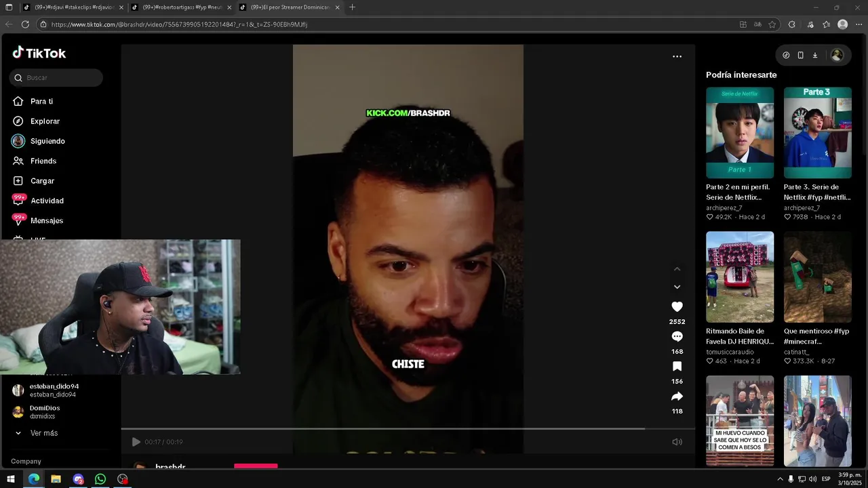Open the Friends page
The height and width of the screenshot is (488, 868).
click(34, 161)
